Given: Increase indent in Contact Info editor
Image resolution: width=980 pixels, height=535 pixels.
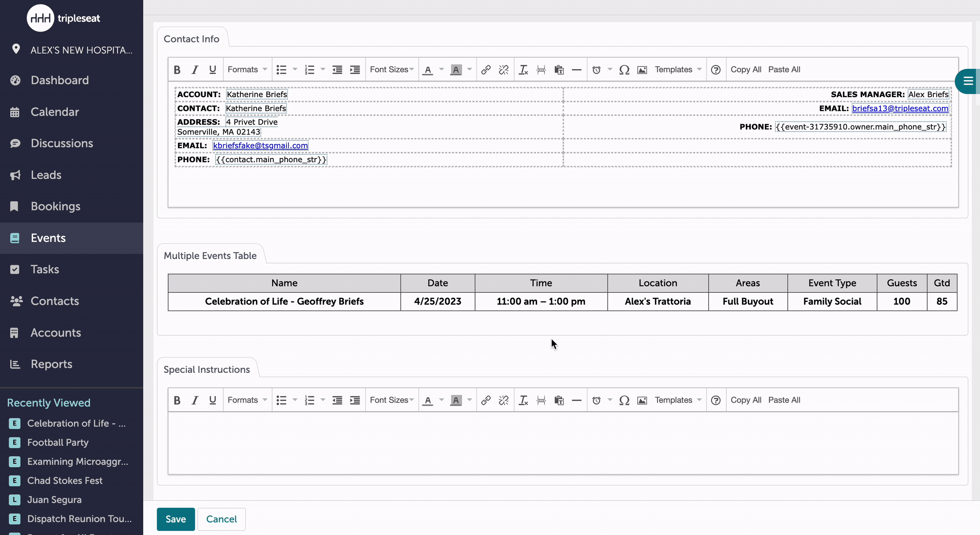Looking at the screenshot, I should click(355, 70).
